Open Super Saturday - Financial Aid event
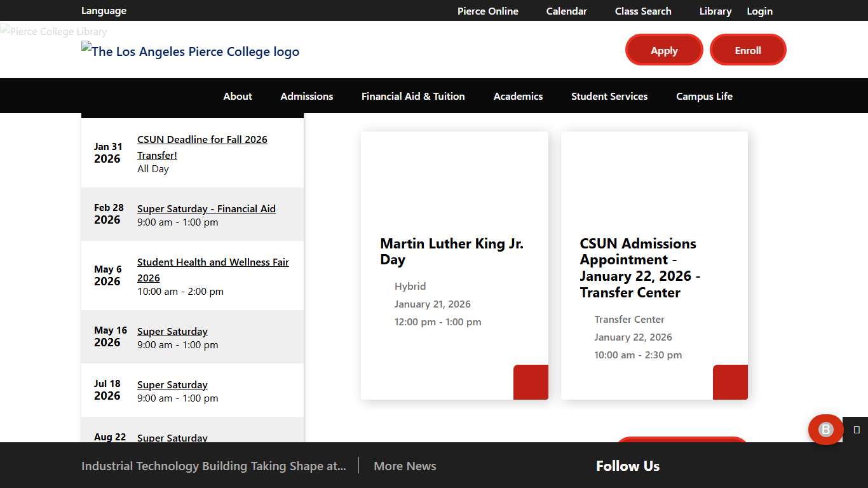 point(206,208)
